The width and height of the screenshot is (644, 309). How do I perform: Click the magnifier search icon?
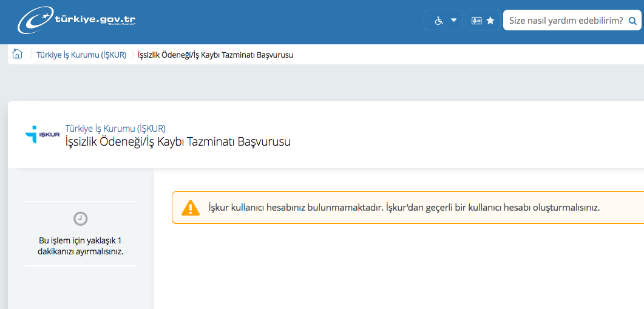point(633,21)
